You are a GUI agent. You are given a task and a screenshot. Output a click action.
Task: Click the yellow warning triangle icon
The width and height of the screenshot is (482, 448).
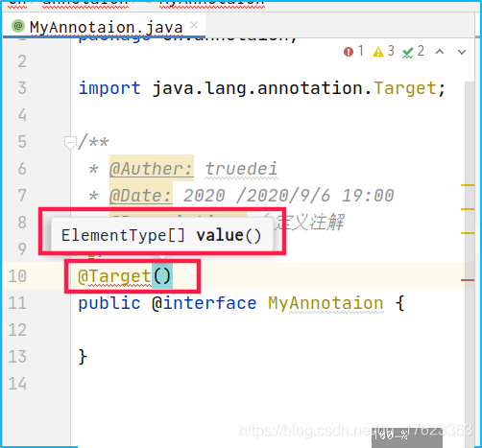[378, 52]
